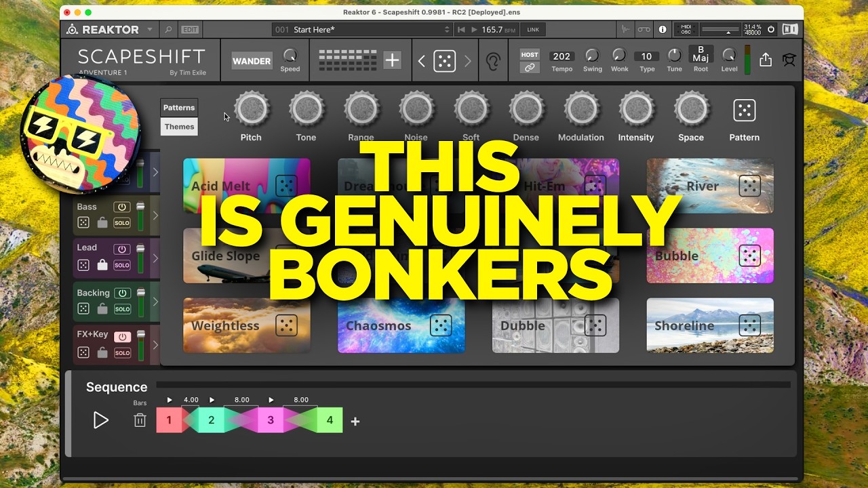The height and width of the screenshot is (488, 868).
Task: Open the Root key selector B Maj
Action: (701, 54)
